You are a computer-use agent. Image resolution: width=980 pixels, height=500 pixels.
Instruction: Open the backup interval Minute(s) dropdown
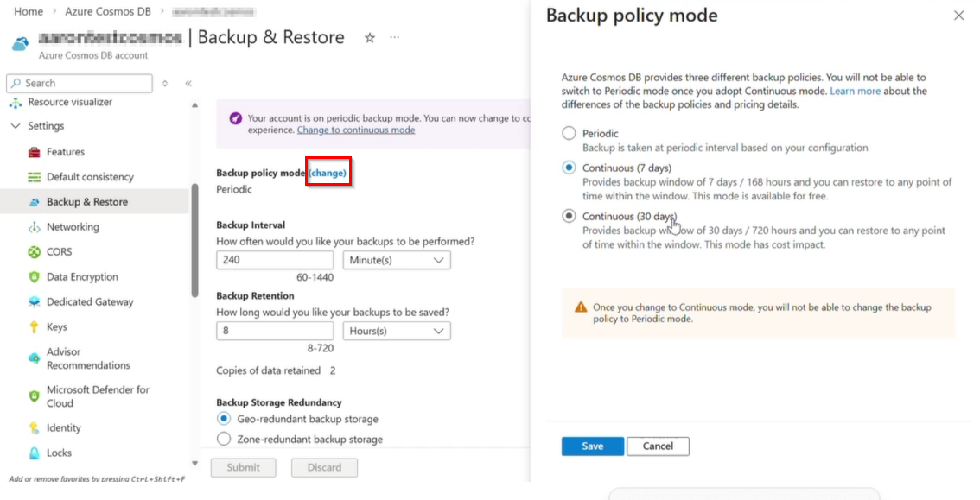pos(397,260)
